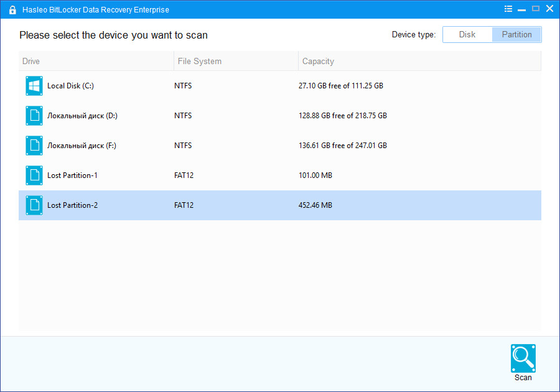
Task: Switch device type to Disk
Action: point(467,35)
